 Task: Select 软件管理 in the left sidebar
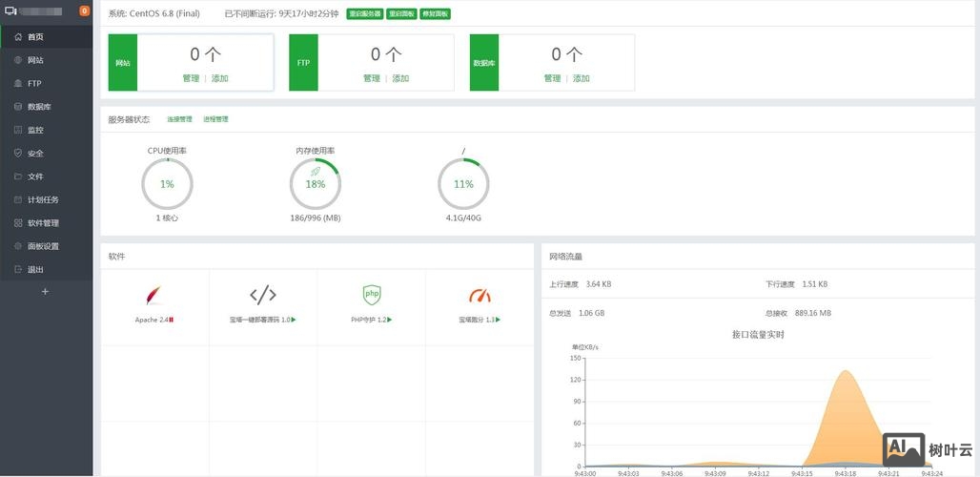coord(43,223)
